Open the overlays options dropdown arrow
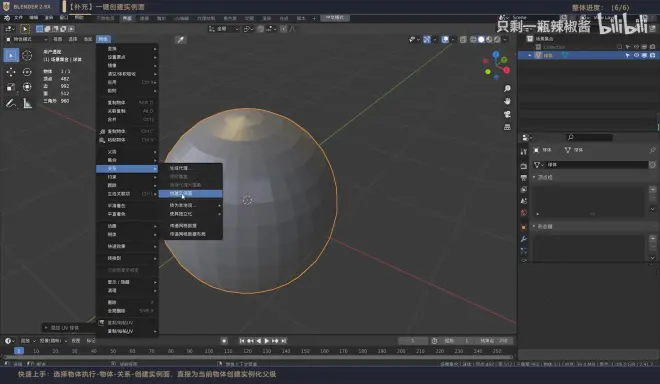This screenshot has height=384, width=660. (452, 40)
